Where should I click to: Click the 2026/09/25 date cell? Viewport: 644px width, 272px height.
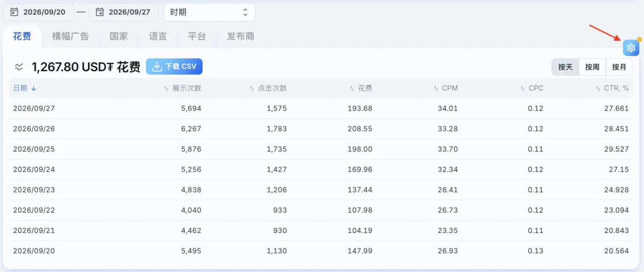click(34, 149)
